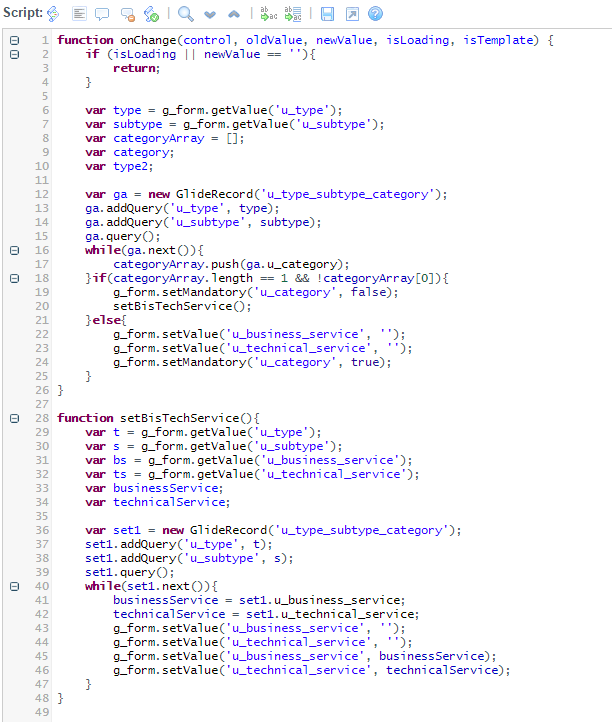Screen dimensions: 612x722
Task: Click the Uncomment Selected Code icon
Action: tap(128, 15)
